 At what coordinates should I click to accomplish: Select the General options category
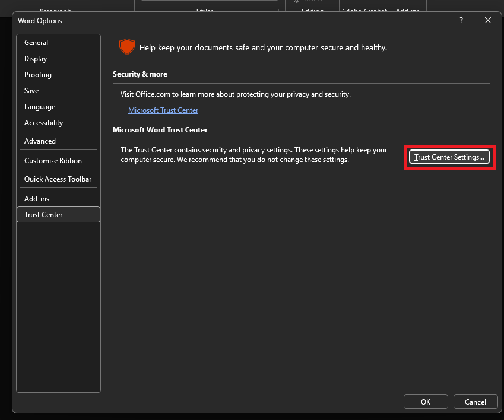click(x=36, y=43)
